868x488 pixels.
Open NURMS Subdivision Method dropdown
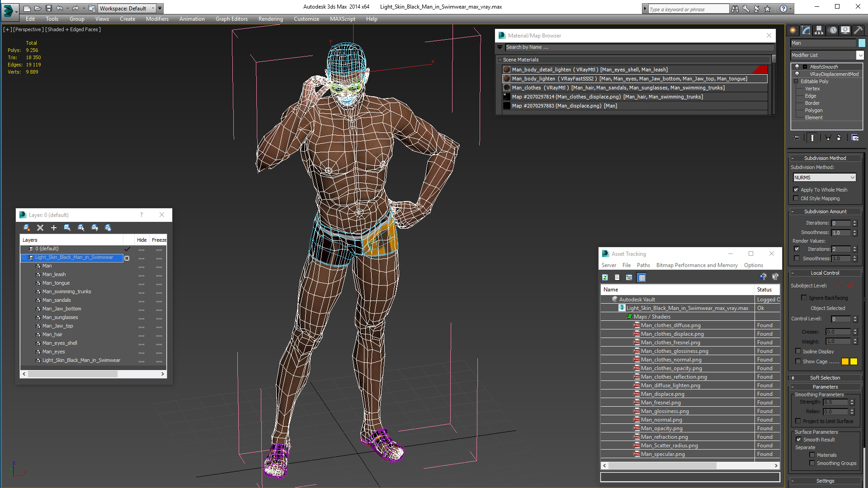825,178
